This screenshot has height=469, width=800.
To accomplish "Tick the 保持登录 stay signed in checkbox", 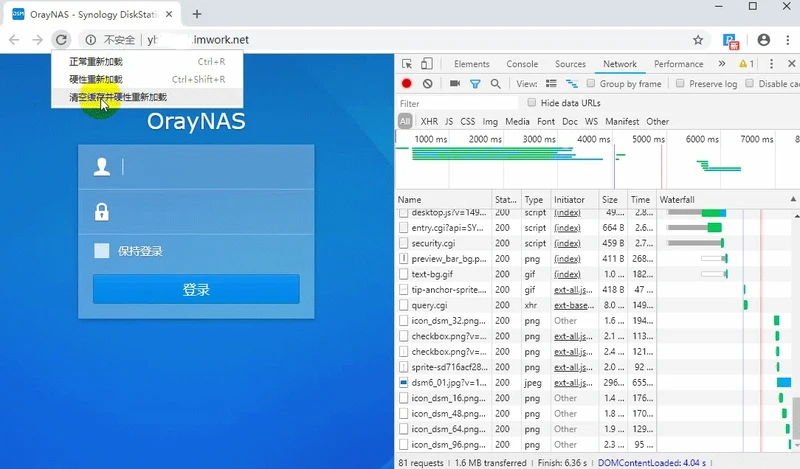I will pyautogui.click(x=102, y=251).
